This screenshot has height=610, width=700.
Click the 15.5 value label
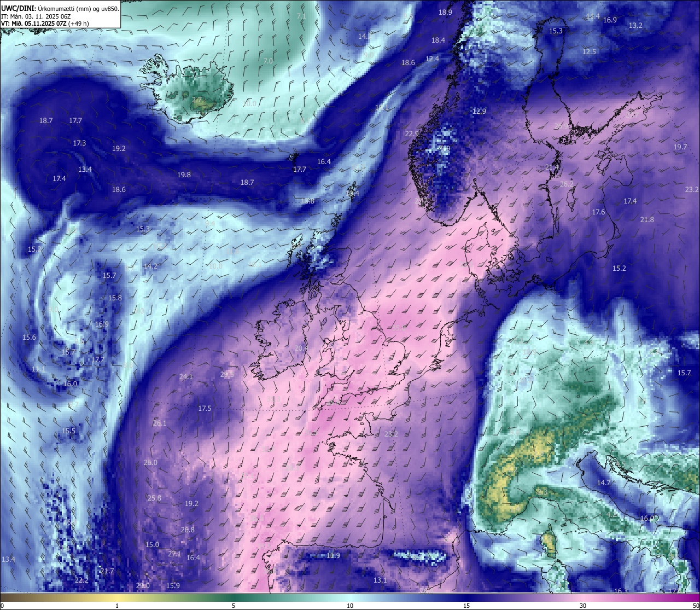coord(68,431)
